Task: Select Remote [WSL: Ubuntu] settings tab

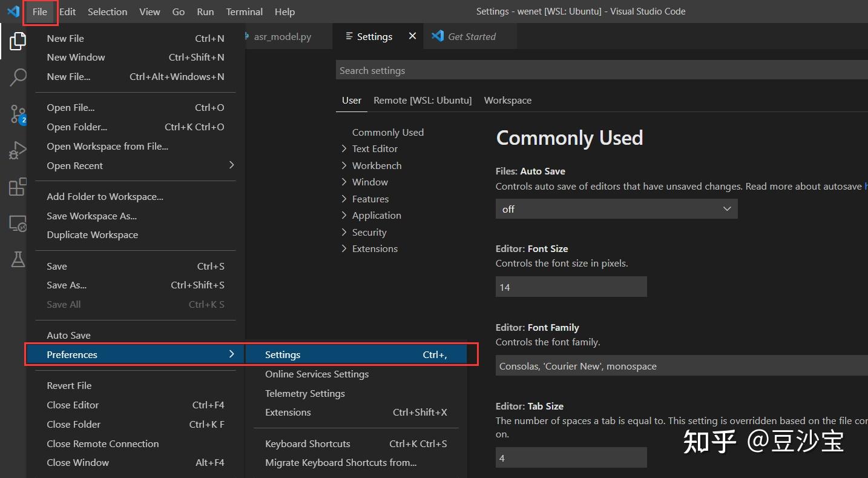Action: coord(422,100)
